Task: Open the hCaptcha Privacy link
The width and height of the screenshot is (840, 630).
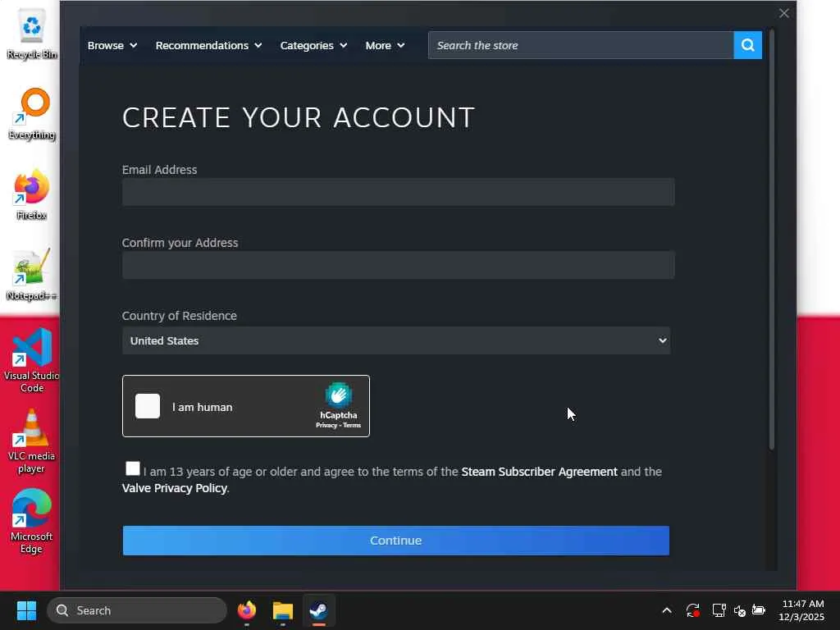Action: click(x=326, y=426)
